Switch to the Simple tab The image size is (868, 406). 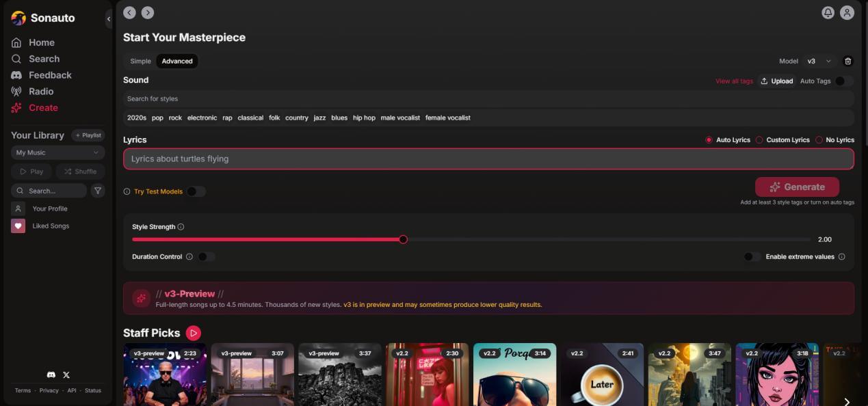(x=140, y=62)
